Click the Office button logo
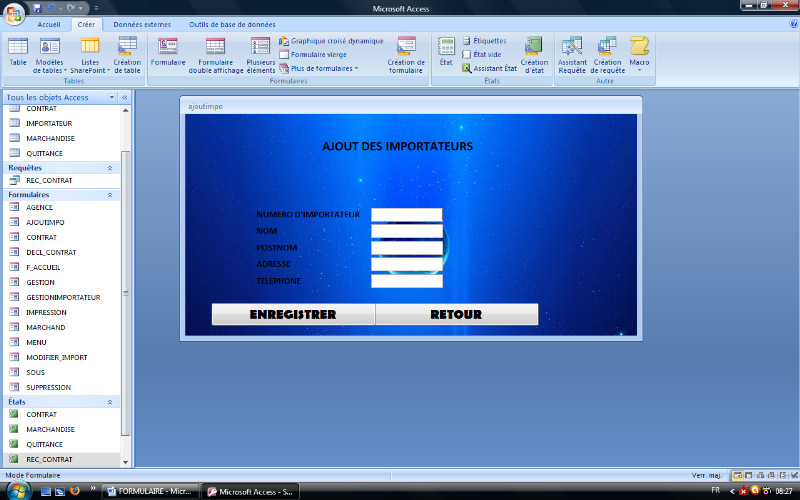This screenshot has width=800, height=500. click(x=14, y=14)
